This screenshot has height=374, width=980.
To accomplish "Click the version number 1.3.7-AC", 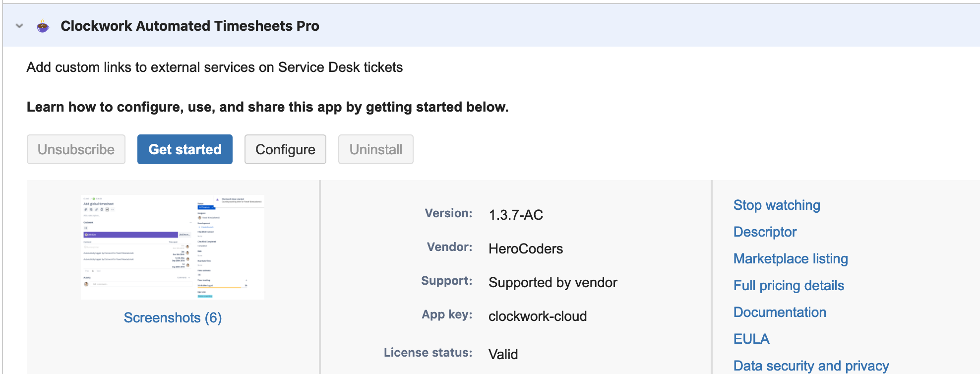I will (516, 215).
